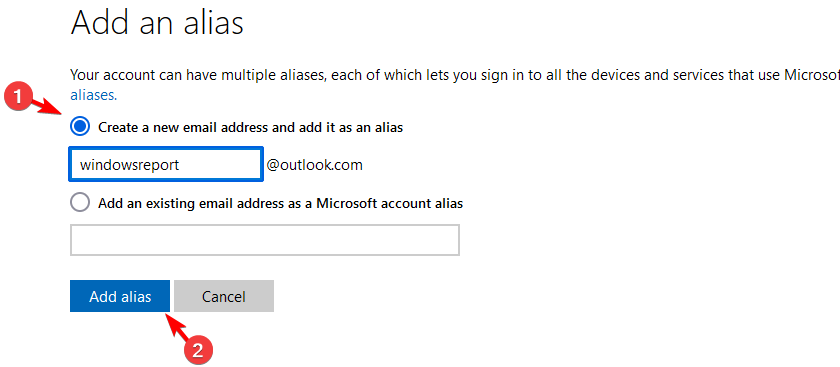Click the red step 2 annotation badge
The image size is (840, 367).
click(199, 350)
